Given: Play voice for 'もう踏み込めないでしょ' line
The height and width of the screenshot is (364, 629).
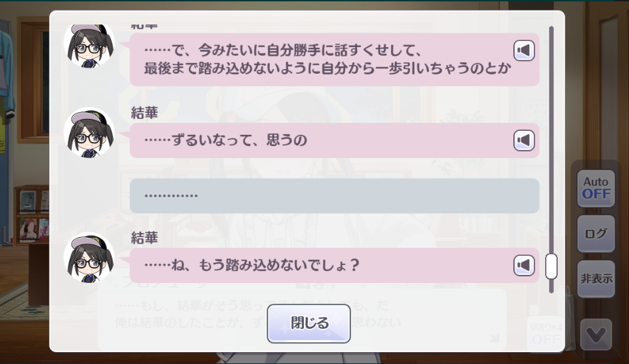Looking at the screenshot, I should point(524,266).
